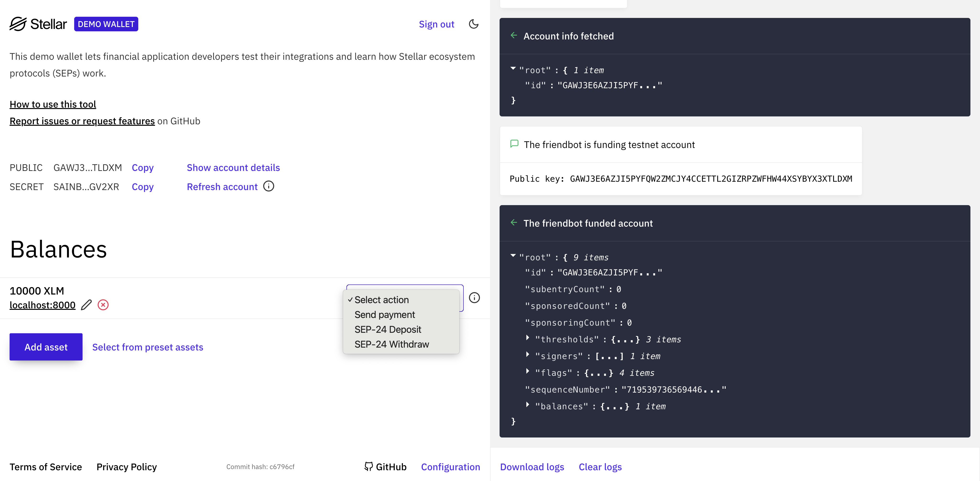980x481 pixels.
Task: Click the Stellar logo icon
Action: pos(18,24)
